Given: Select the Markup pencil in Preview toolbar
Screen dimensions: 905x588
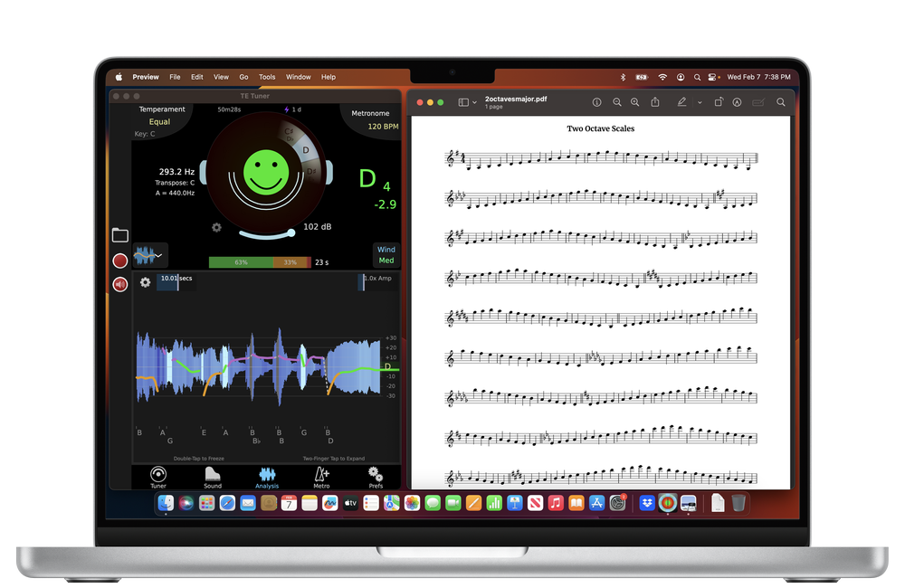Looking at the screenshot, I should 683,101.
